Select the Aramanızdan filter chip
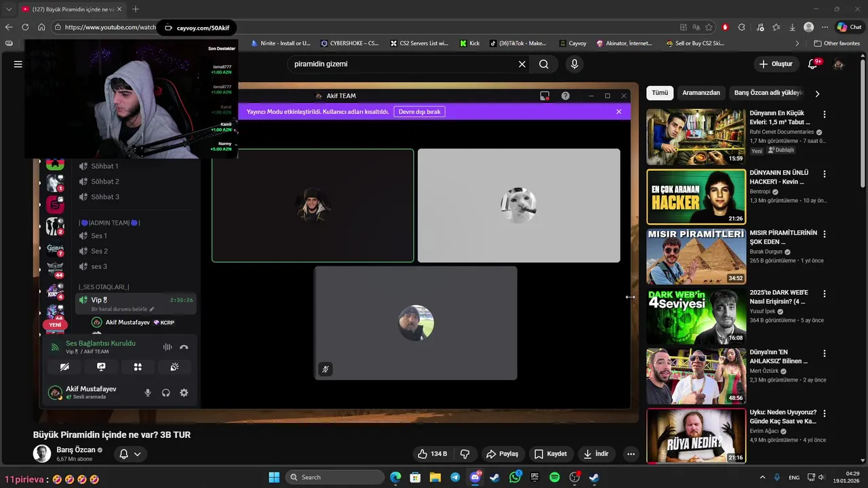The image size is (868, 488). (x=701, y=93)
